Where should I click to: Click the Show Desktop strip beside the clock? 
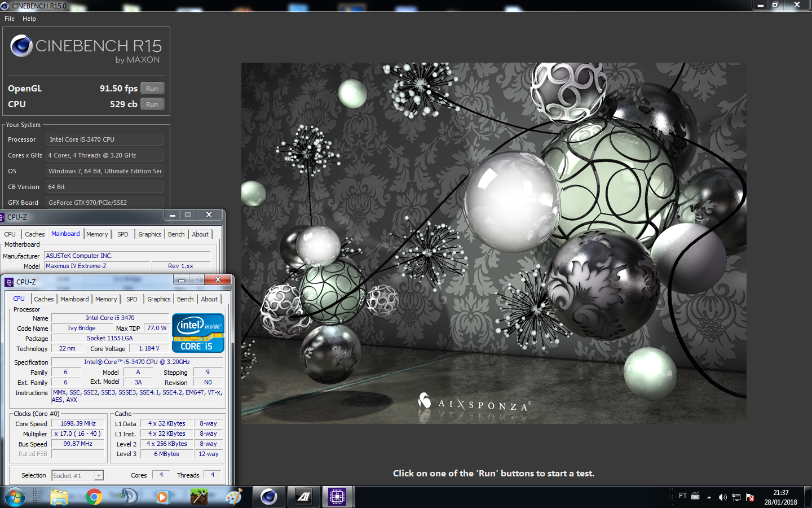tap(808, 497)
